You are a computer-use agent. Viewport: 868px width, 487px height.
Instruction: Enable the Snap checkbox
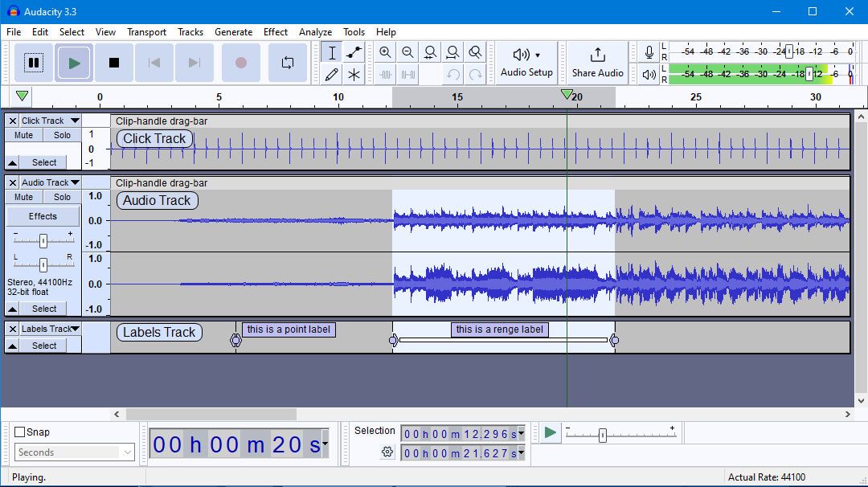tap(20, 432)
